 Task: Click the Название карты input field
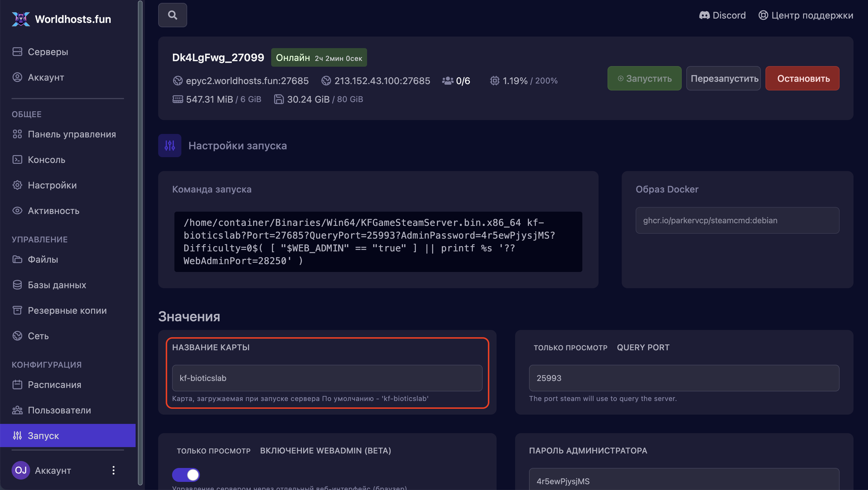click(x=327, y=378)
